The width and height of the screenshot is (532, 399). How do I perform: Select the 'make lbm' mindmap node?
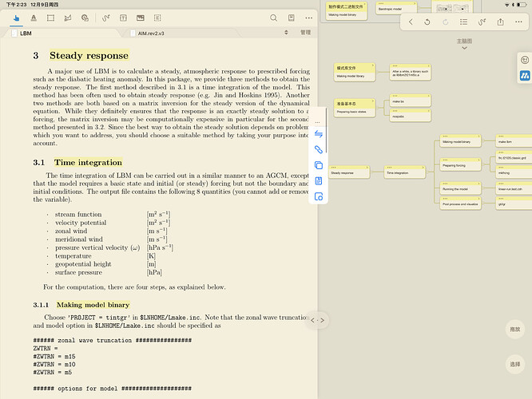pyautogui.click(x=514, y=141)
